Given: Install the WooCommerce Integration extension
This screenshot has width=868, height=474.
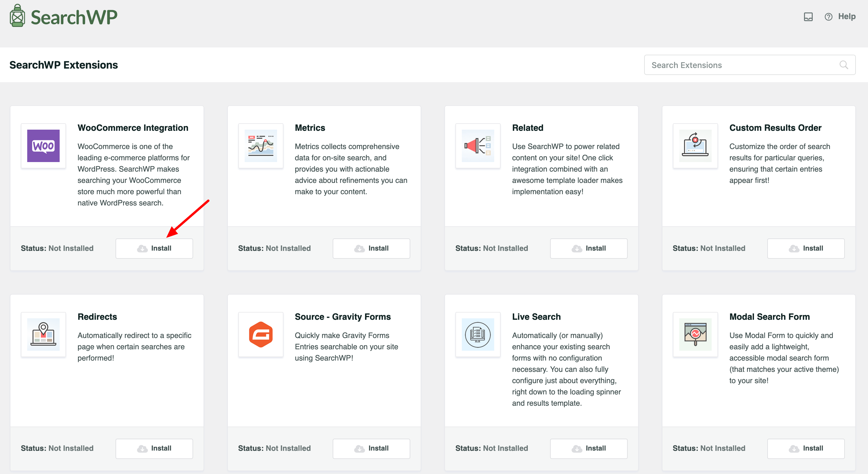Looking at the screenshot, I should pyautogui.click(x=154, y=248).
